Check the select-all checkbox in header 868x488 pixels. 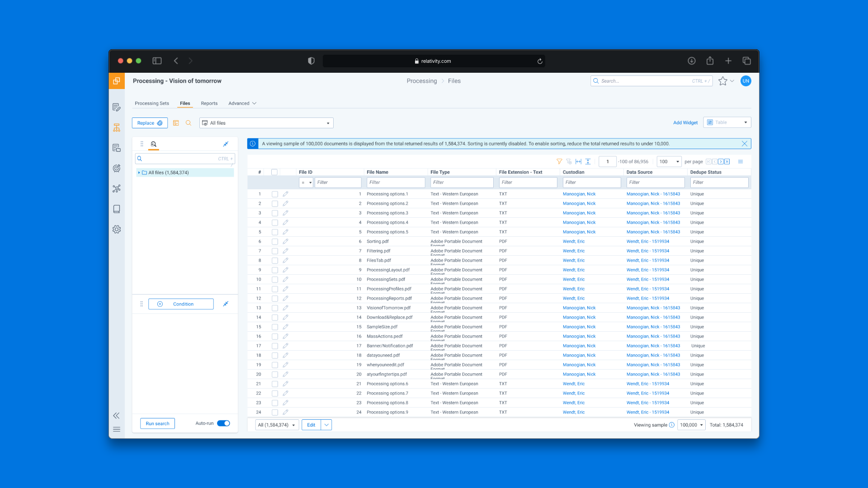coord(274,172)
